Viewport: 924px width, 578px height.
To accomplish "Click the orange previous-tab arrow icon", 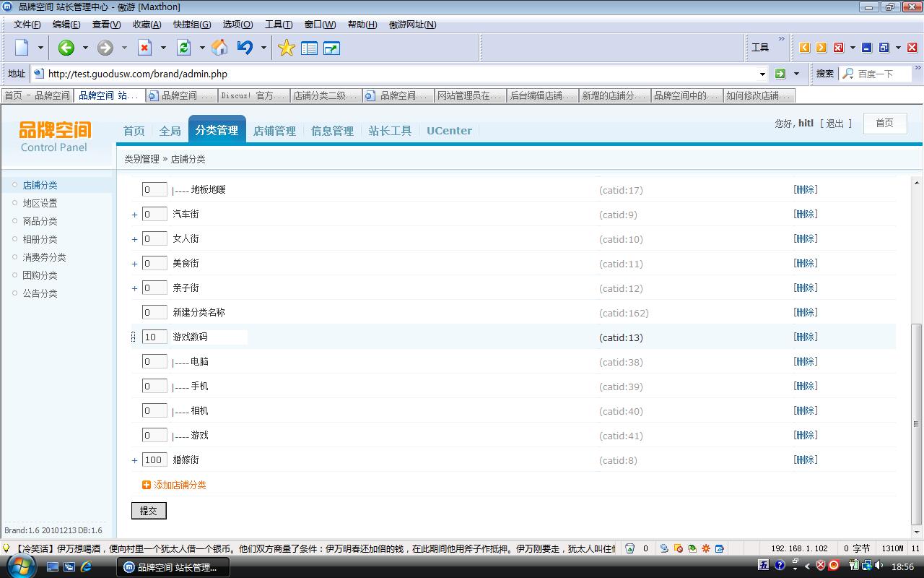I will pos(804,48).
